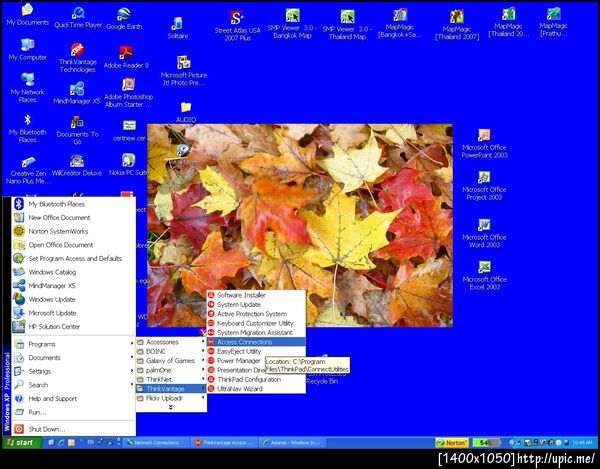Select System Migration Assistant entry
Image resolution: width=600 pixels, height=469 pixels.
tap(256, 332)
